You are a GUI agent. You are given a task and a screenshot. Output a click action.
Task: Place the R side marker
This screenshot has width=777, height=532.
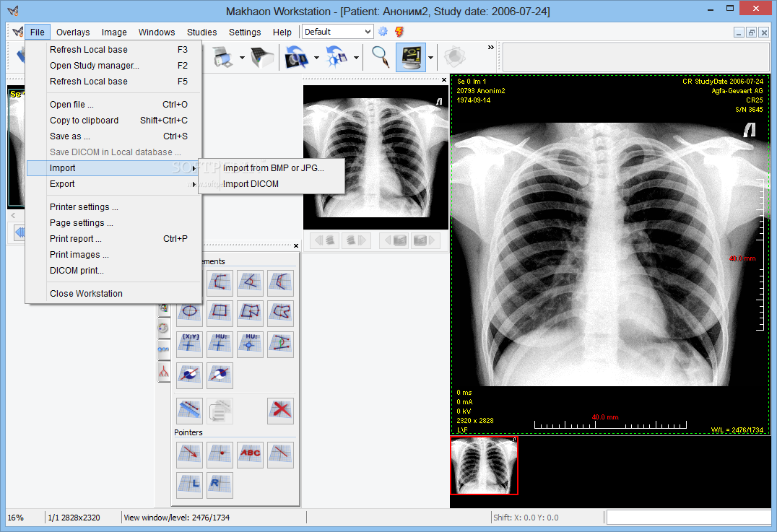click(x=220, y=485)
